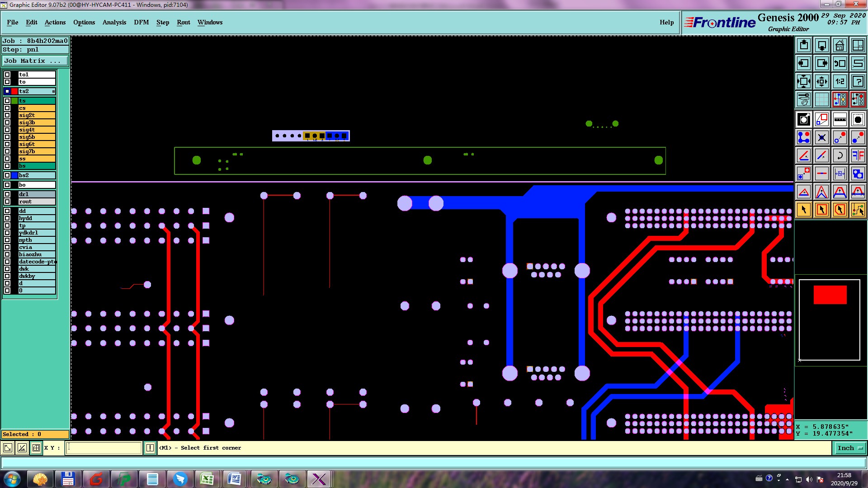Click the Help button
Image resolution: width=868 pixels, height=488 pixels.
tap(666, 22)
